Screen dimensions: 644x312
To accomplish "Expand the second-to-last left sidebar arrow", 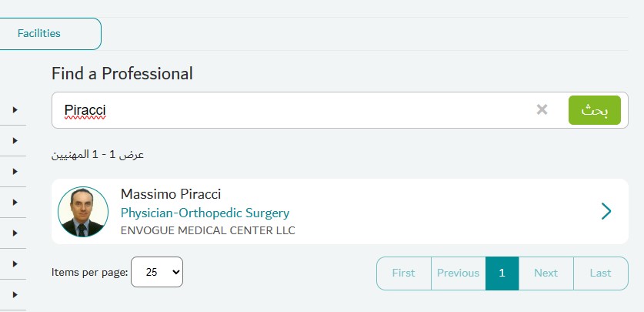I will [x=15, y=263].
